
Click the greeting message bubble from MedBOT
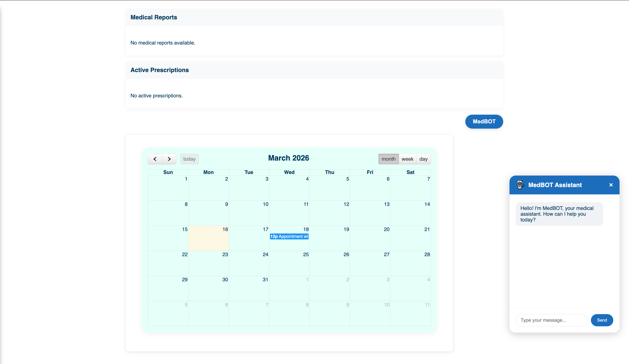[x=559, y=214]
